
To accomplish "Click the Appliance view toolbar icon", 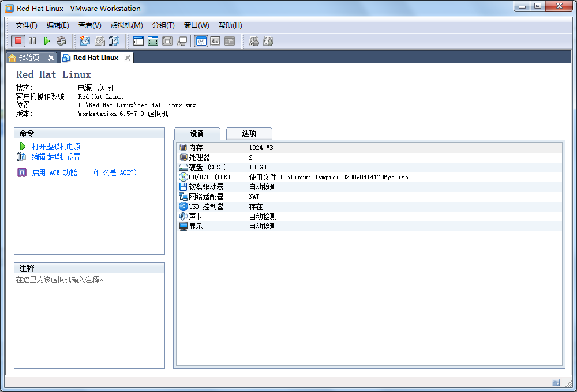I will (x=215, y=41).
